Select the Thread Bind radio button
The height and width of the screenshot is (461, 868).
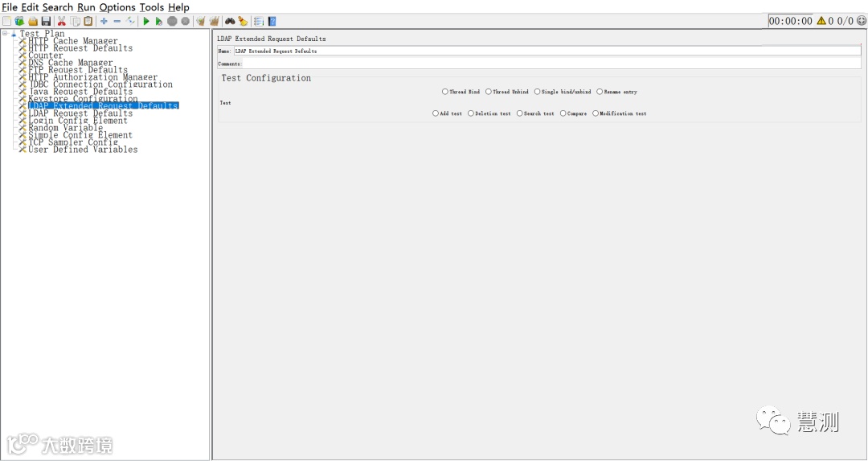pyautogui.click(x=445, y=92)
